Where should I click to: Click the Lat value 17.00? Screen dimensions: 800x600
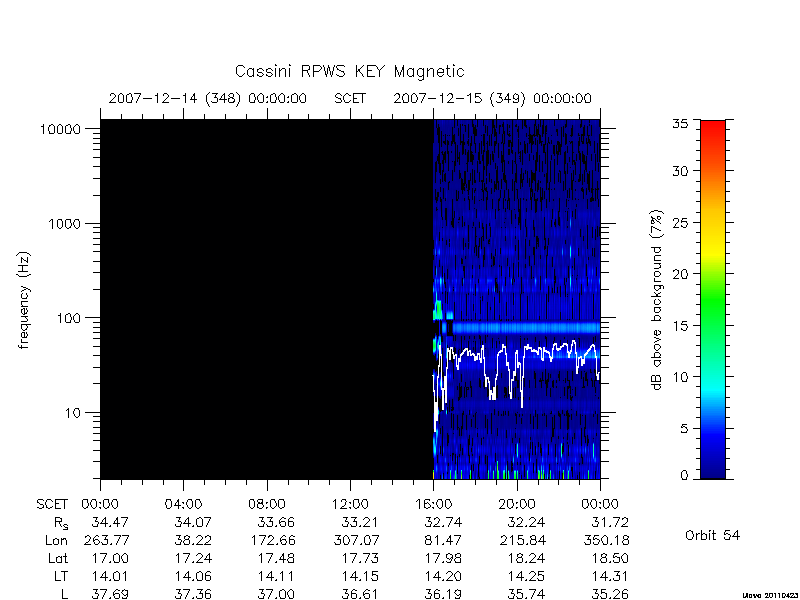coord(110,558)
